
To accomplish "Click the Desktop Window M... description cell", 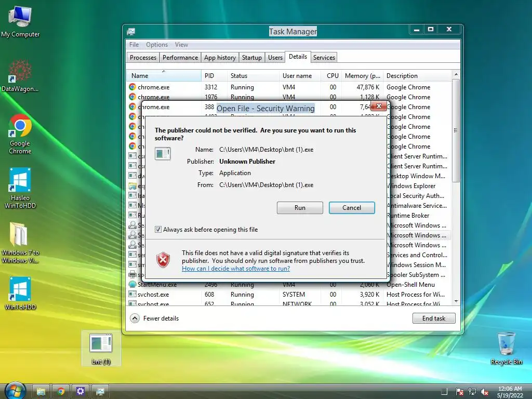I will tap(416, 176).
